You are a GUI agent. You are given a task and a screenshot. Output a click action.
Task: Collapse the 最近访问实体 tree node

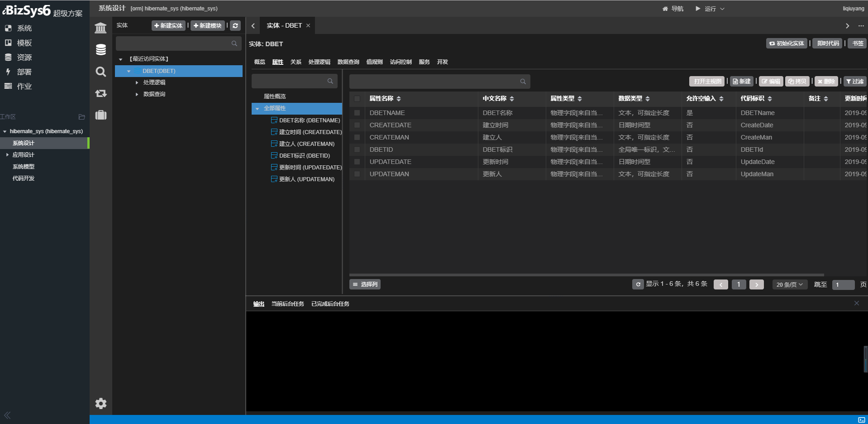(x=120, y=59)
